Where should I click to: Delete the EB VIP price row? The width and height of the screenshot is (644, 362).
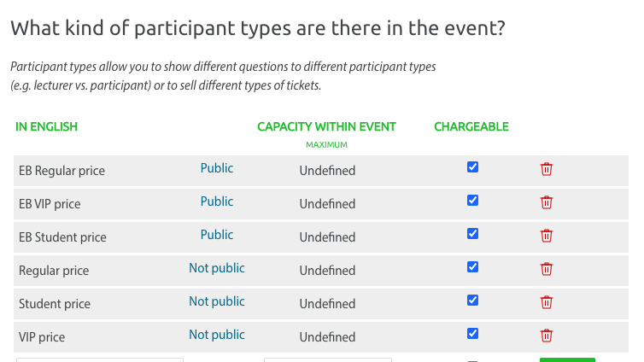tap(547, 202)
